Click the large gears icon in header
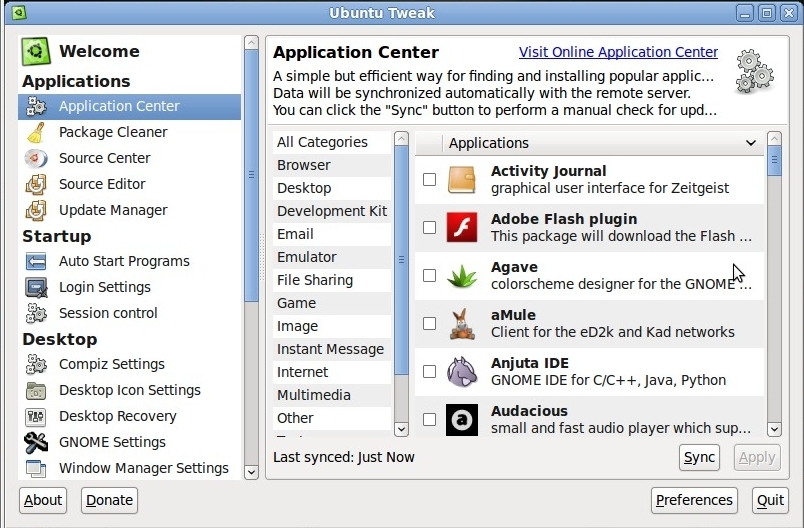The image size is (804, 528). pyautogui.click(x=755, y=72)
